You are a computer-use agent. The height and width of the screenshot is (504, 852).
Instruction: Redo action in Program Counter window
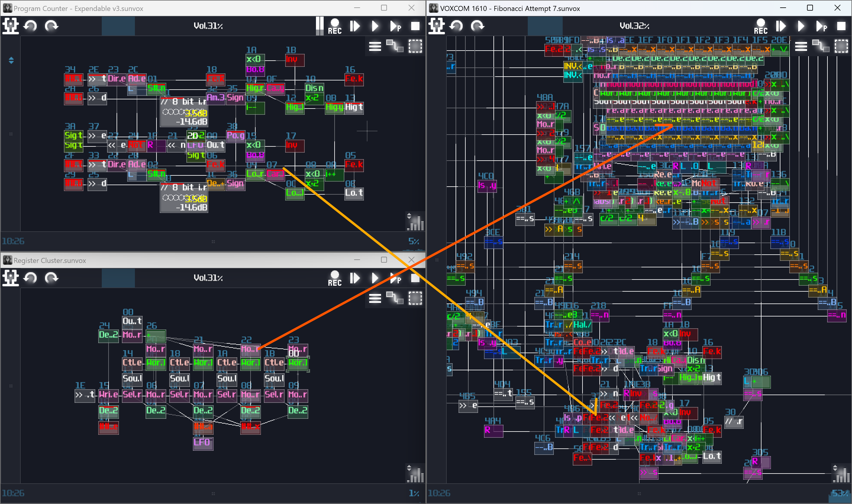(51, 26)
